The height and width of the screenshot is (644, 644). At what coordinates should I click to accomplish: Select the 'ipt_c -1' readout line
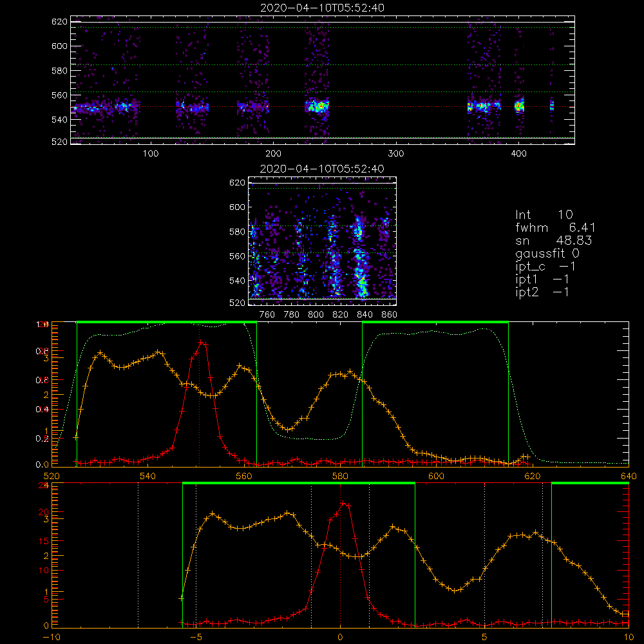click(545, 267)
